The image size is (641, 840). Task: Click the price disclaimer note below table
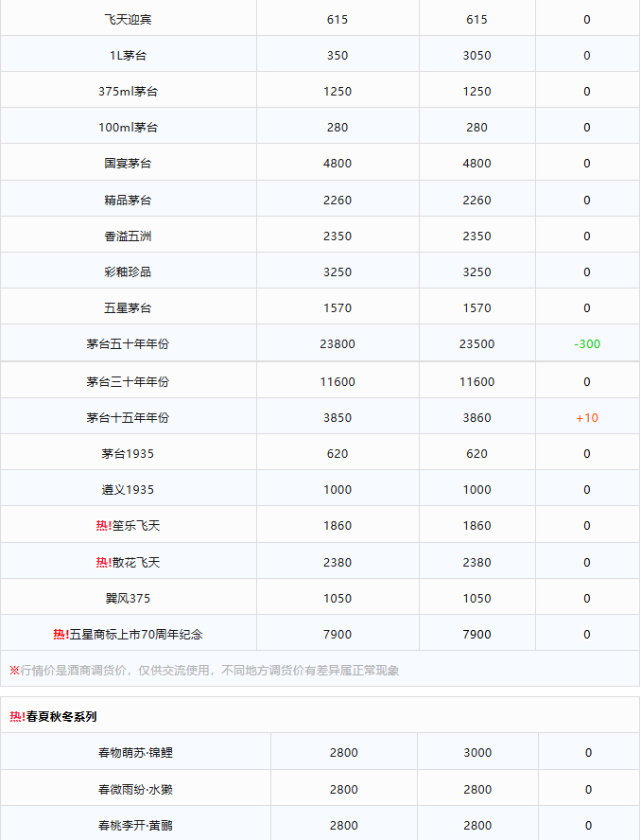click(204, 670)
